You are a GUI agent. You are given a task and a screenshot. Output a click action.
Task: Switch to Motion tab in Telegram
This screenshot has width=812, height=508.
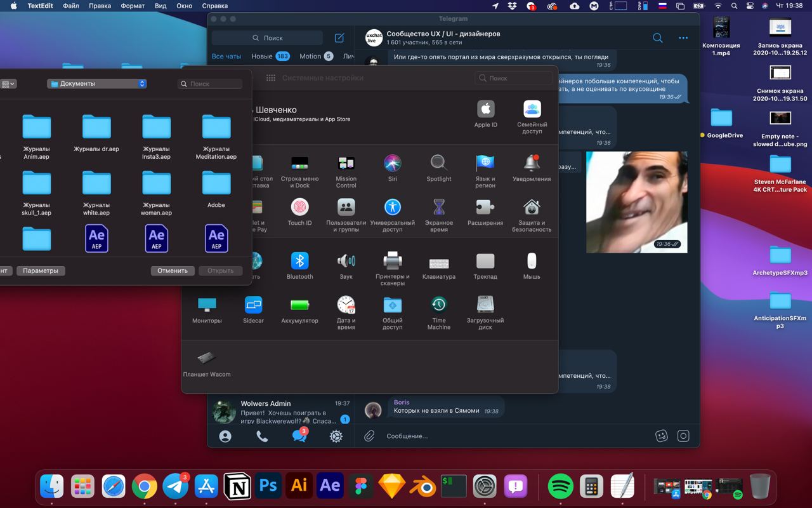316,56
